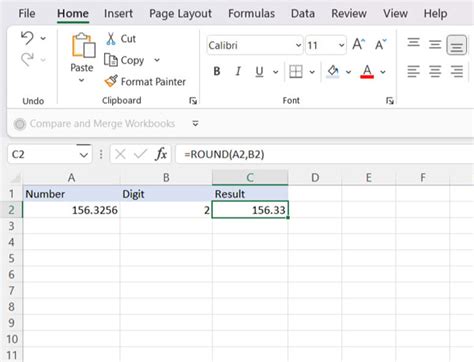Decrease font size with smaller A
Viewport: 474px width, 362px height.
click(380, 45)
